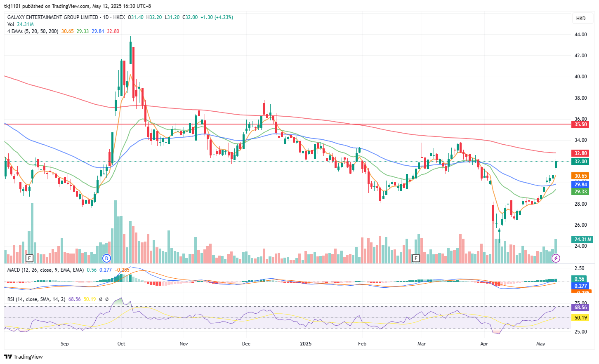Click the Oct label on the time axis

click(121, 344)
